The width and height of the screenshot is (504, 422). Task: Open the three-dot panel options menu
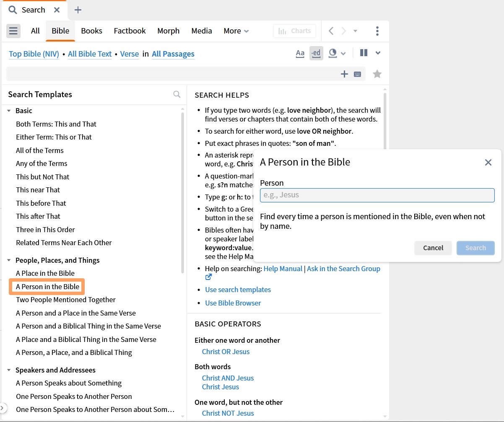click(377, 31)
